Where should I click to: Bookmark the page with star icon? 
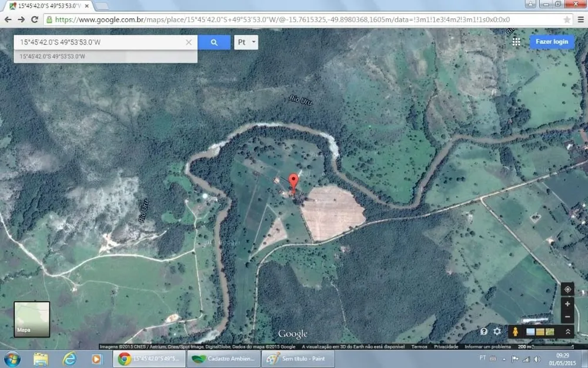(x=567, y=20)
